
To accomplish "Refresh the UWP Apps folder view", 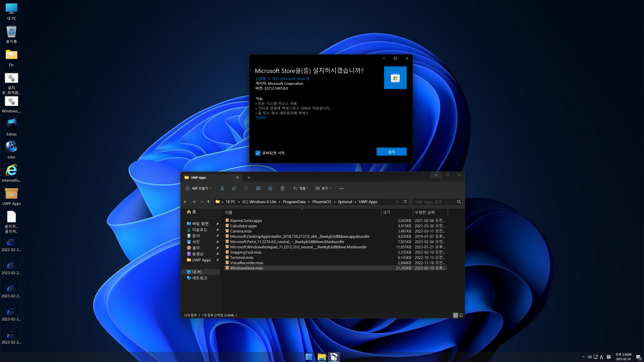I will [x=405, y=202].
